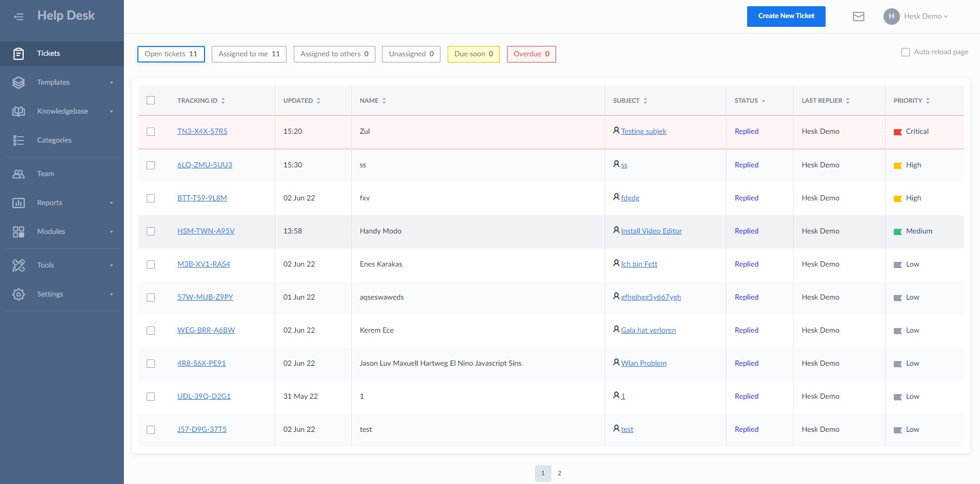
Task: Check the 57W-MUB-Z9PY ticket checkbox
Action: click(x=151, y=298)
